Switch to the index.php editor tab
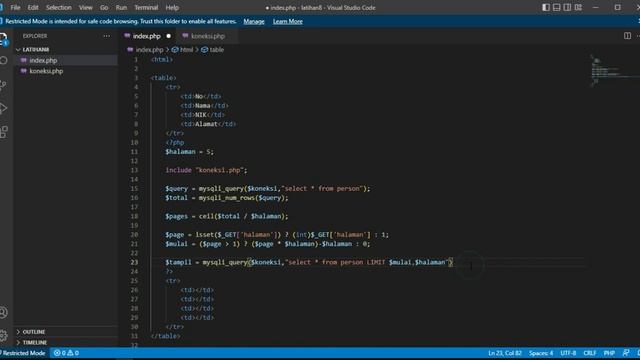This screenshot has width=640, height=360. click(147, 36)
